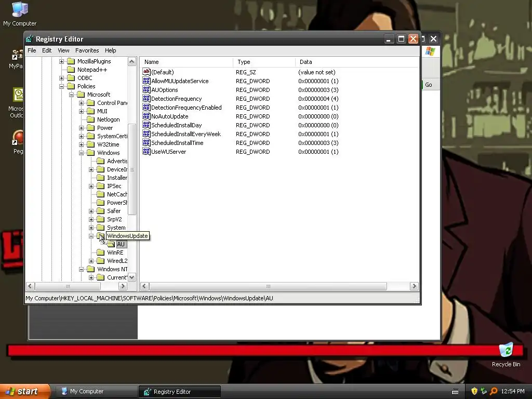Collapse the Windows NT tree node

pyautogui.click(x=81, y=270)
